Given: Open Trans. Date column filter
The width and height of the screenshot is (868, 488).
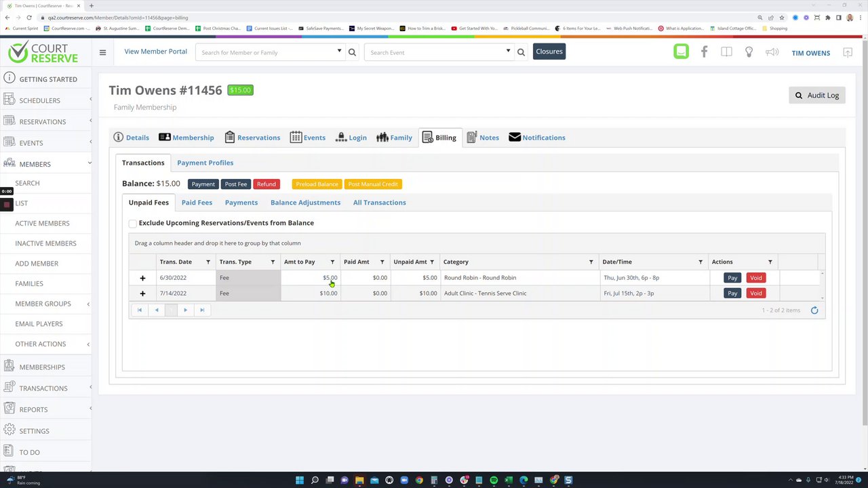Looking at the screenshot, I should (x=208, y=262).
